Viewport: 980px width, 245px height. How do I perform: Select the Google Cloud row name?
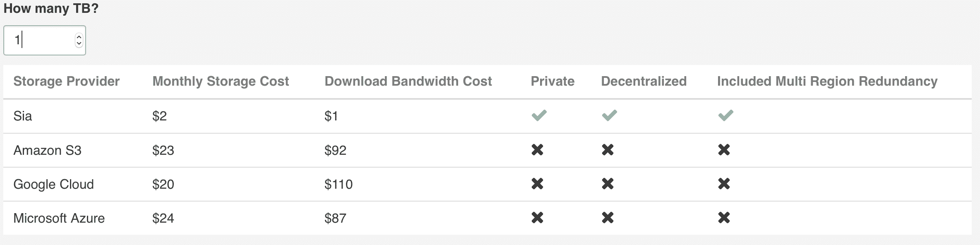53,184
